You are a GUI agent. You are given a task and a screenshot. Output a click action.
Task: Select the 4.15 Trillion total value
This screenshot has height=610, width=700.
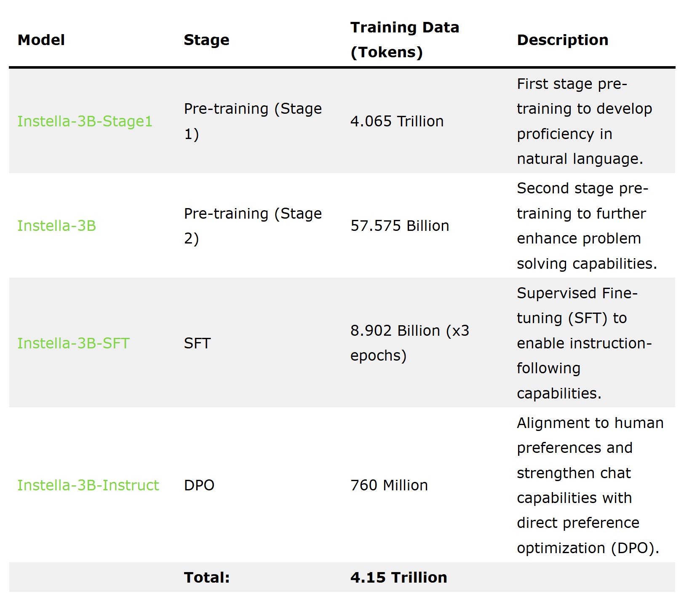click(398, 578)
